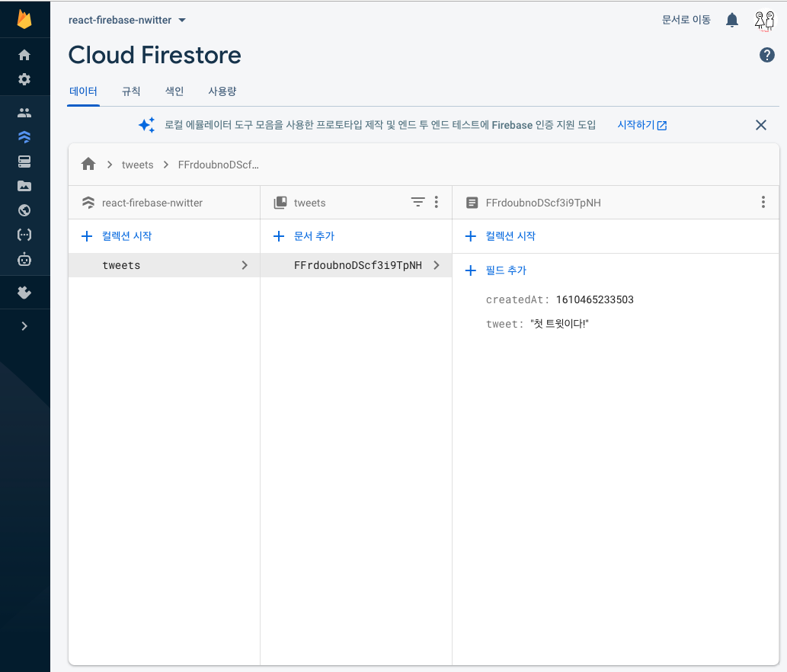Click 시작하기 link in banner
787x672 pixels.
pos(642,125)
